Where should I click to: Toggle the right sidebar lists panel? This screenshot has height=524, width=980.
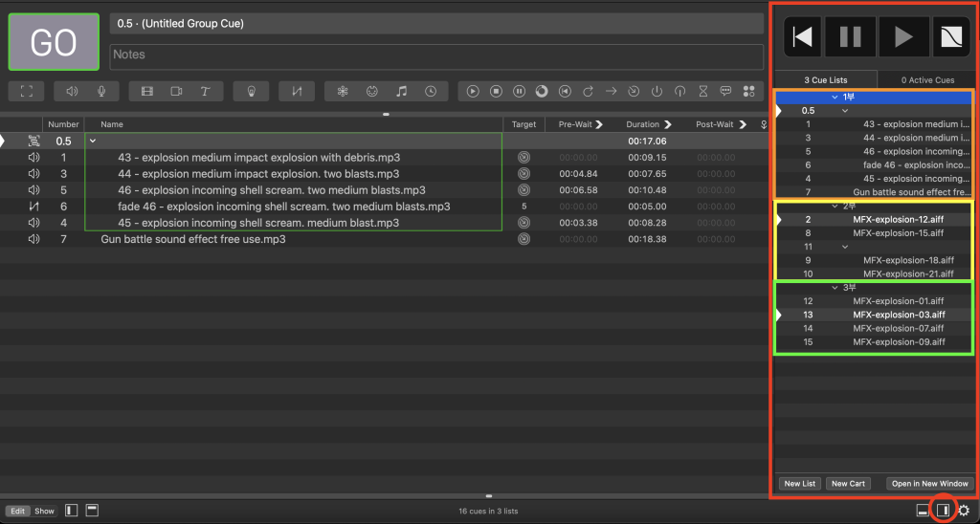pyautogui.click(x=943, y=511)
